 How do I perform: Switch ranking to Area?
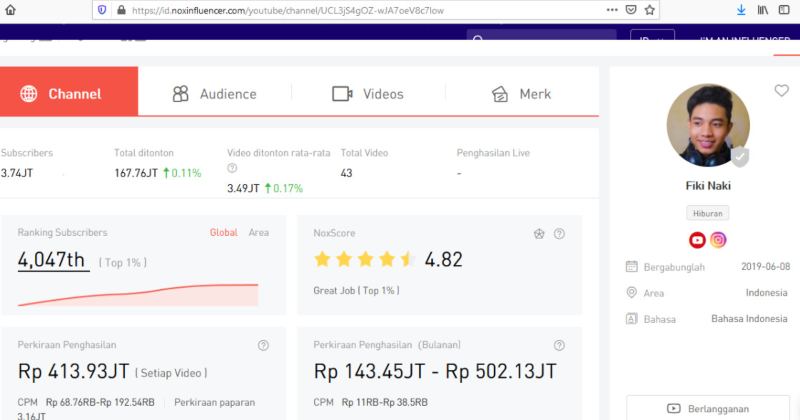pyautogui.click(x=259, y=232)
